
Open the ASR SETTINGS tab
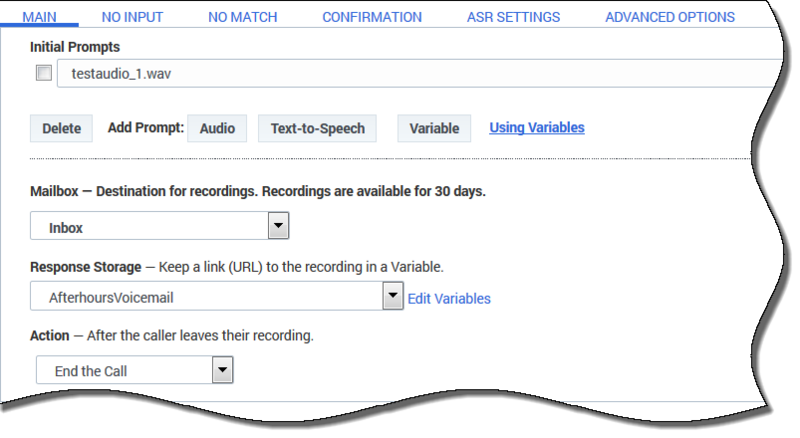[x=513, y=17]
